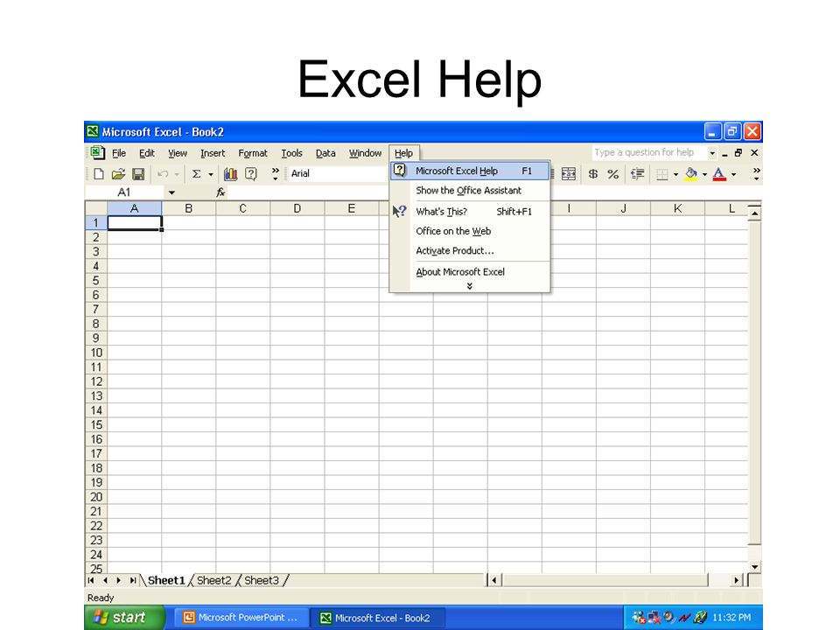Open the Edit menu

[x=147, y=153]
